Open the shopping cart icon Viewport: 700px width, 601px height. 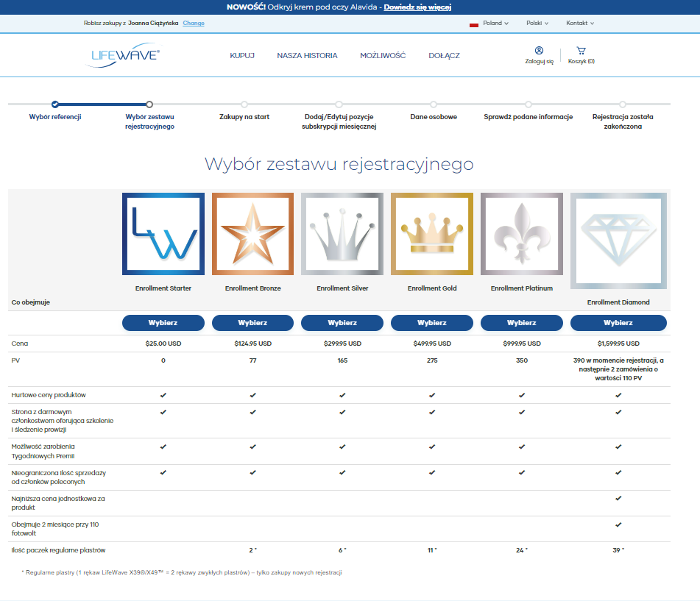(x=581, y=51)
